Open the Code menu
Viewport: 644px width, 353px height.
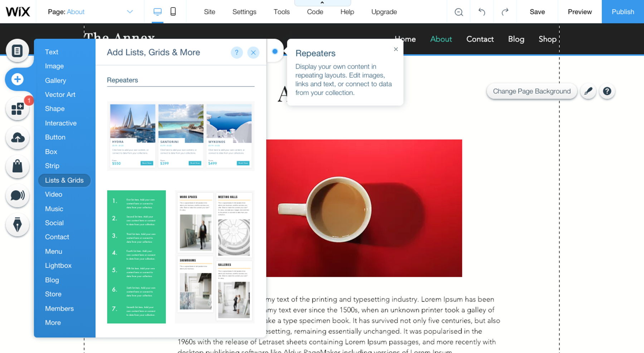(315, 12)
